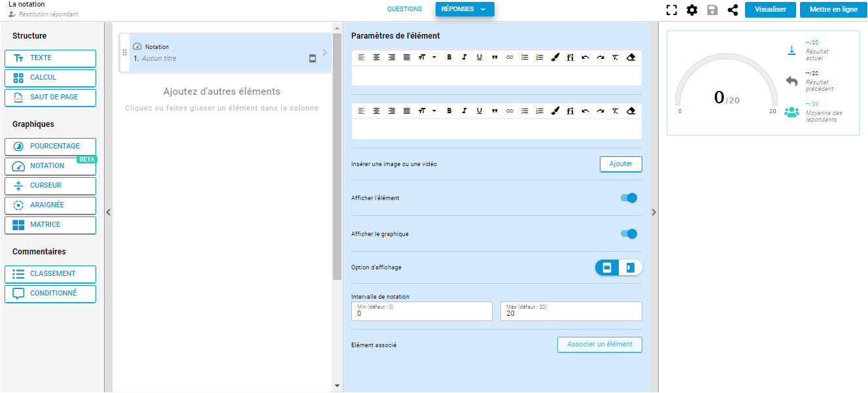Image resolution: width=868 pixels, height=393 pixels.
Task: Add a POURCENTAGE chart
Action: click(x=50, y=146)
